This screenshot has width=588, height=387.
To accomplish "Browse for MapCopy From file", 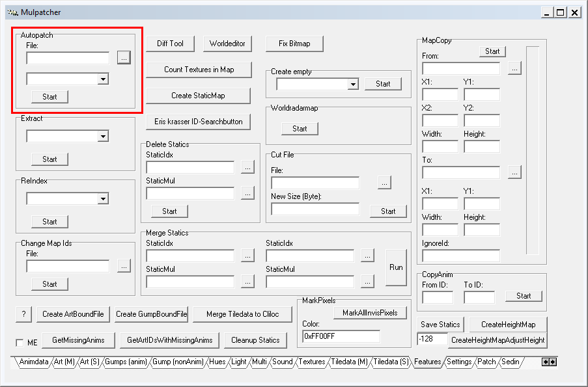I will click(514, 68).
